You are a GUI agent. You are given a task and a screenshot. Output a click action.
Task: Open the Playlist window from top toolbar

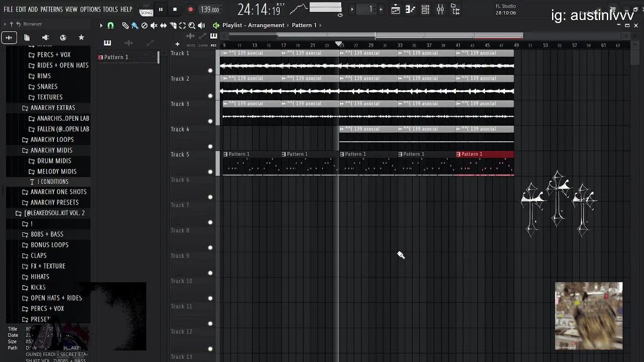click(x=395, y=9)
